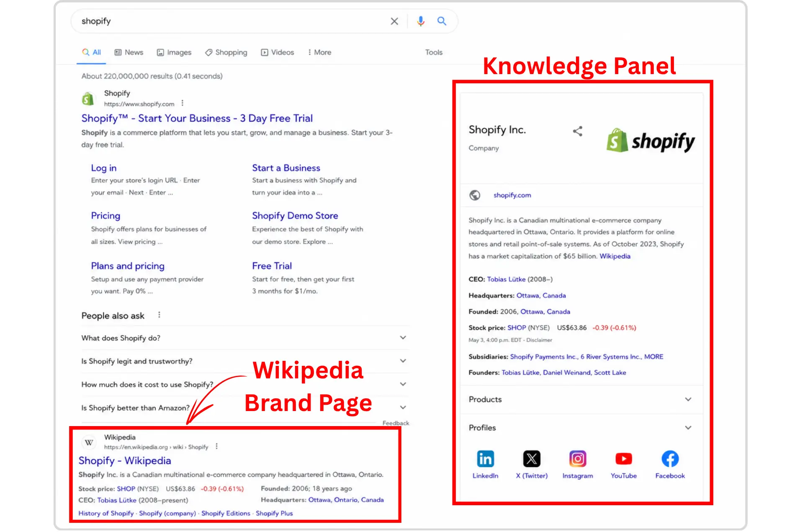The image size is (805, 532).
Task: Click the "About 220,000,000 results" text
Action: (152, 76)
